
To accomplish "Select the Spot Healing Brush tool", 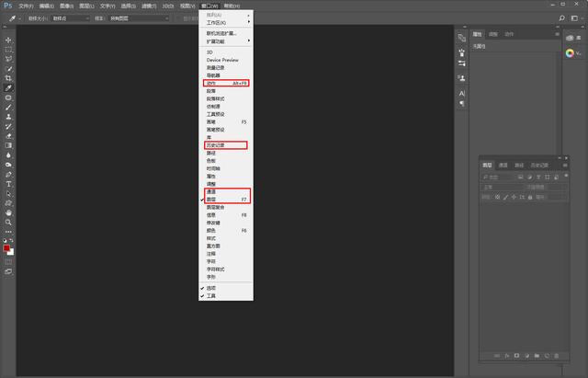I will pos(8,97).
